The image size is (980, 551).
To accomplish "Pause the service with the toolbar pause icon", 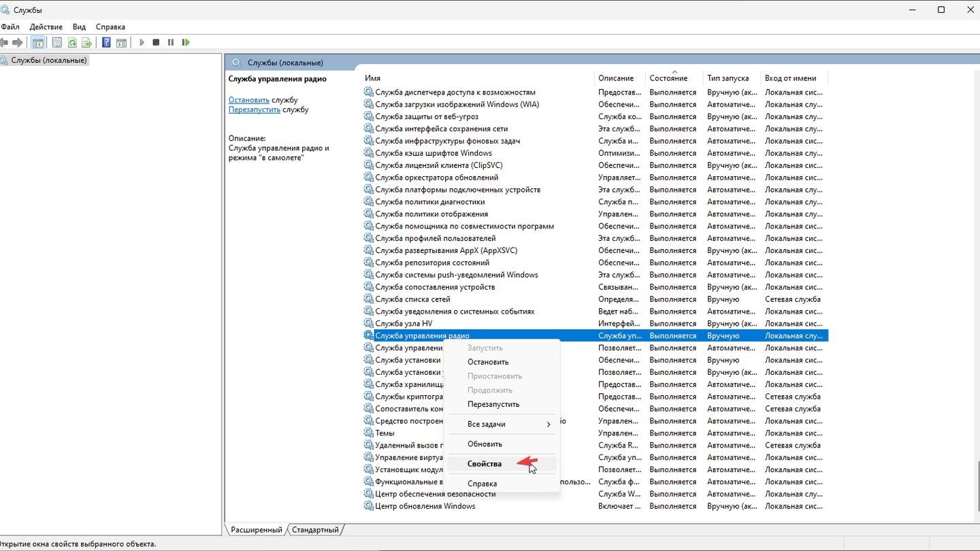I will [x=171, y=42].
